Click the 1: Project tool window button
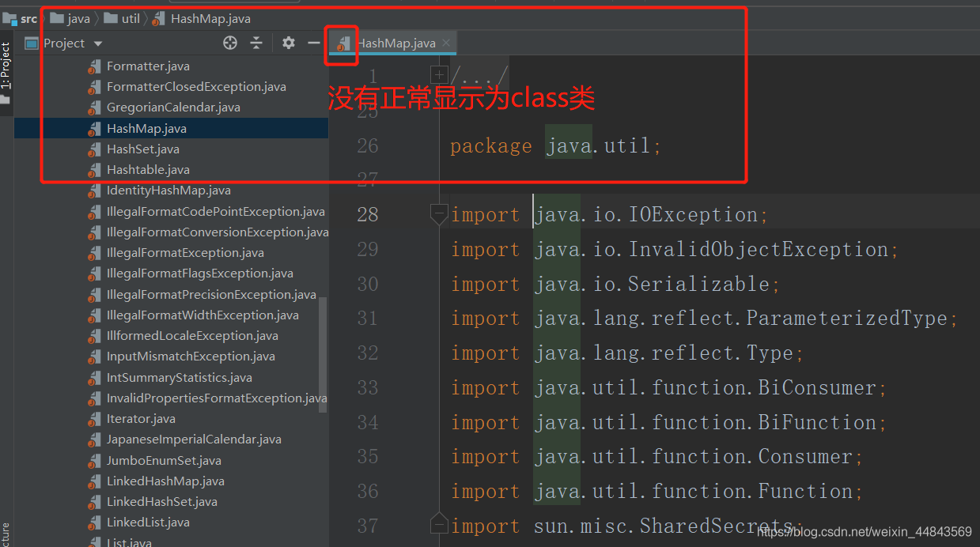The image size is (980, 547). coord(6,66)
